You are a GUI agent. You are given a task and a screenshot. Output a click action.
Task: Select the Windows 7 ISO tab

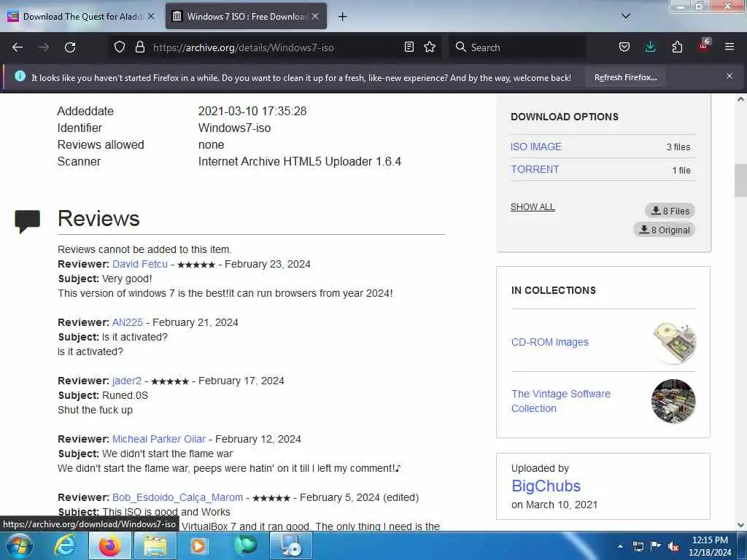coord(246,17)
